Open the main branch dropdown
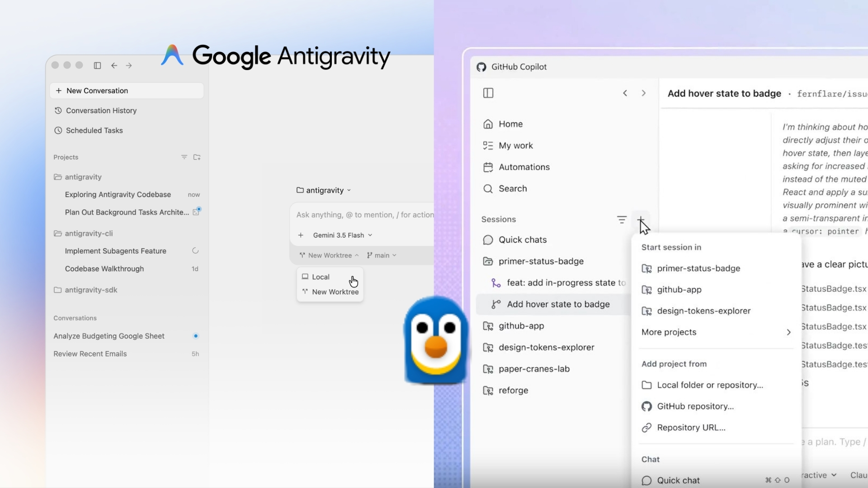Screen dimensions: 868x488 [382, 255]
